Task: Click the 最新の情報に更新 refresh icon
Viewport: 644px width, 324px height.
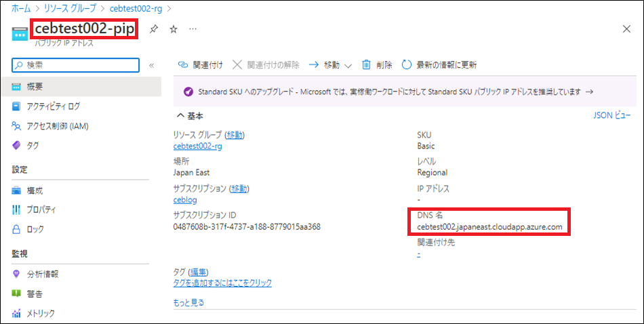Action: [406, 65]
